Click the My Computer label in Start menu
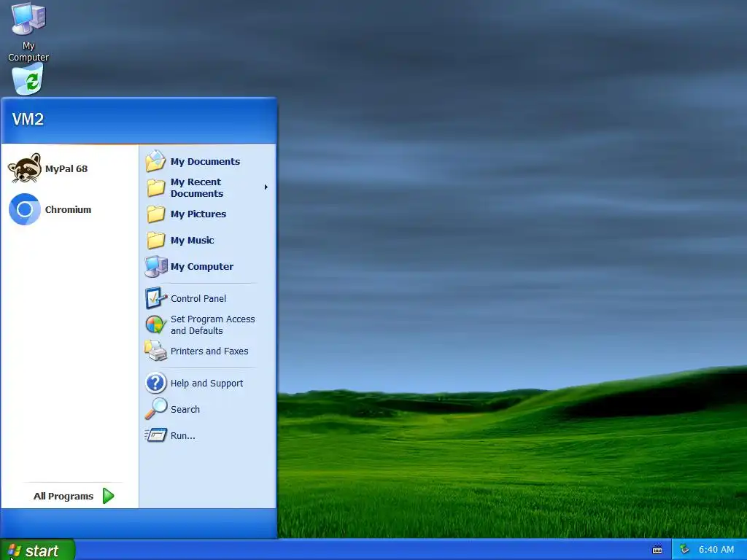This screenshot has height=560, width=747. pyautogui.click(x=202, y=267)
